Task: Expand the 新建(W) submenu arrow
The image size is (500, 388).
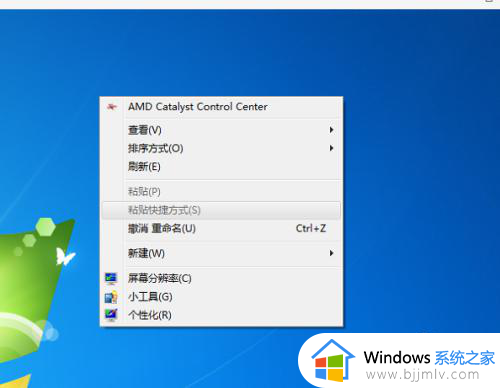Action: 331,253
